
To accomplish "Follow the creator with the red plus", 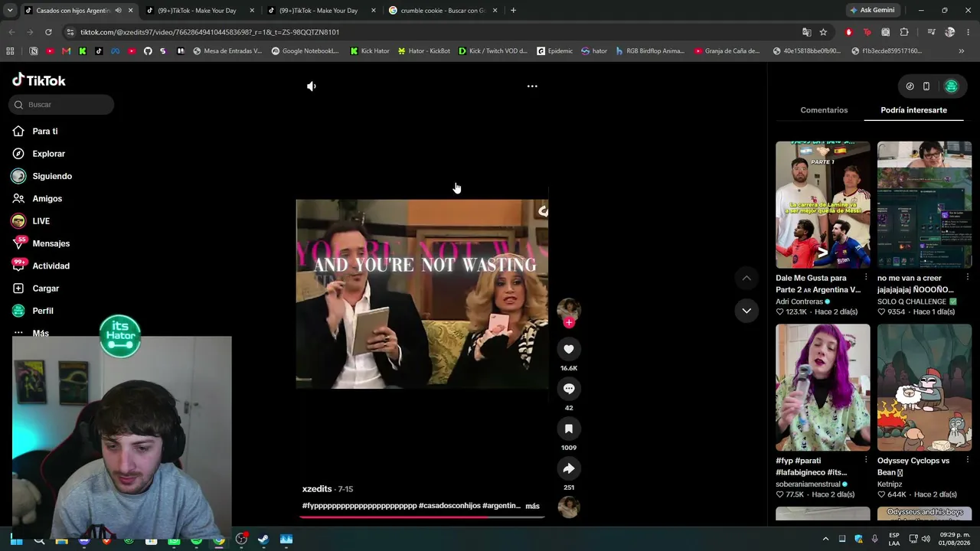I will (x=569, y=323).
